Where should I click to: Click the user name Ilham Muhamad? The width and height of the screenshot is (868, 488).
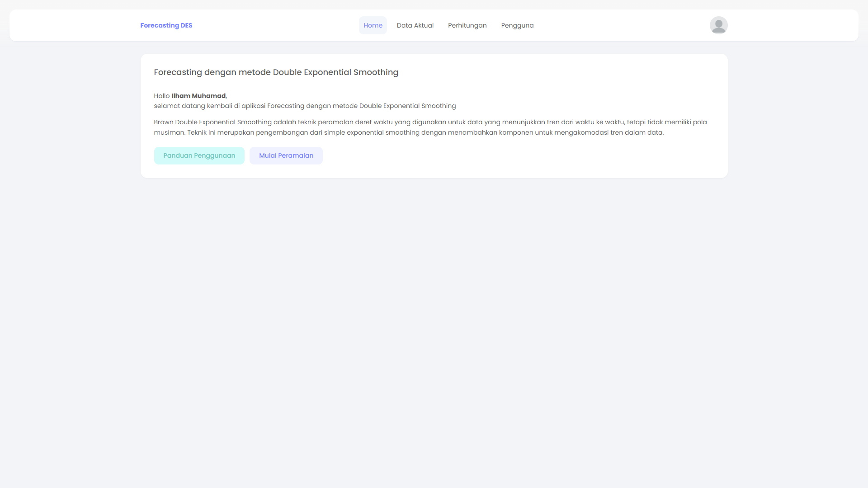pos(198,96)
